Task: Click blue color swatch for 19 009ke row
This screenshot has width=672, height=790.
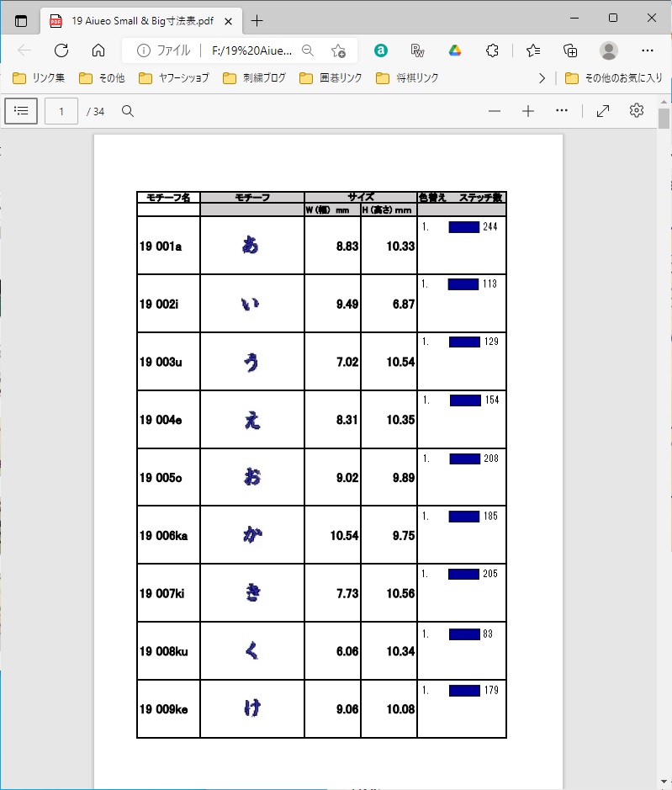Action: (464, 690)
